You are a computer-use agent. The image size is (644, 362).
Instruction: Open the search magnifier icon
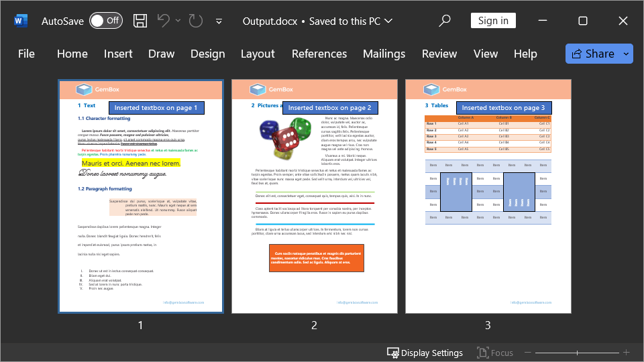445,21
